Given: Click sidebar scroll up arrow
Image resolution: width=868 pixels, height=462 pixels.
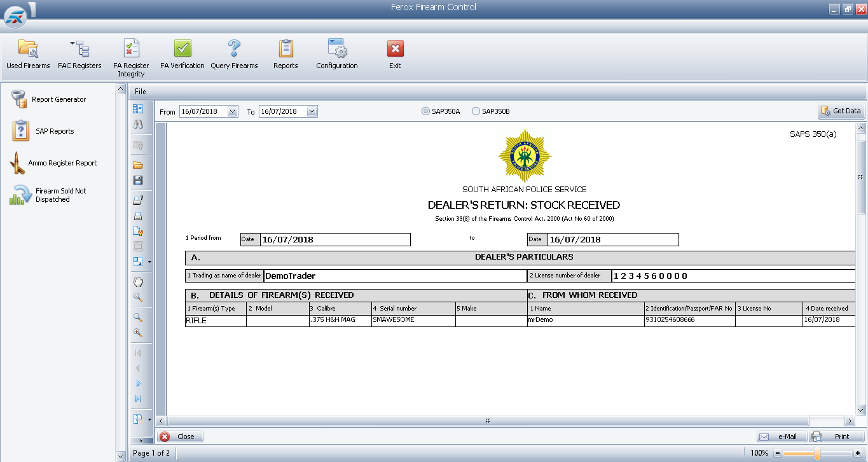Looking at the screenshot, I should coord(121,89).
